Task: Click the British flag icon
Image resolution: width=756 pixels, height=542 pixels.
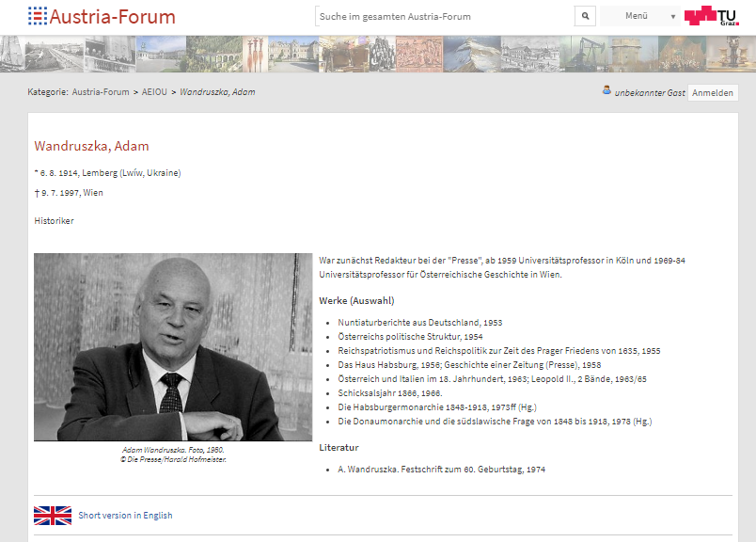Action: pos(53,515)
